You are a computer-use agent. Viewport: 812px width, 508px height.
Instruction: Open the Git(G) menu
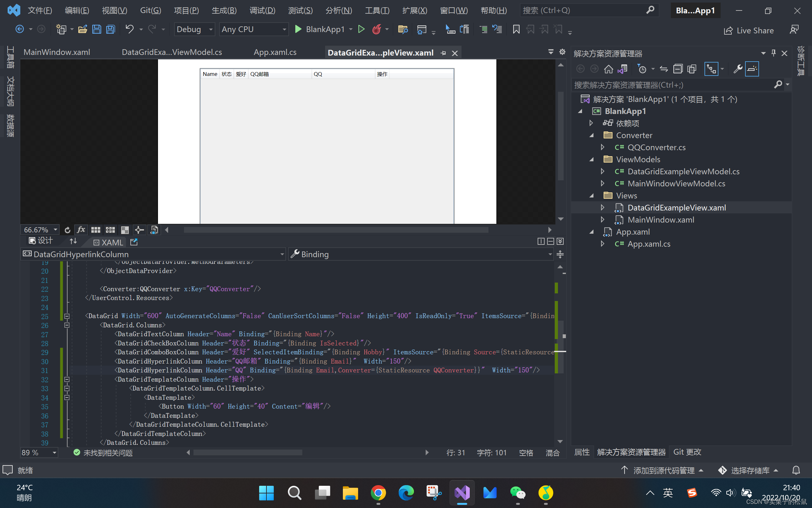point(150,10)
